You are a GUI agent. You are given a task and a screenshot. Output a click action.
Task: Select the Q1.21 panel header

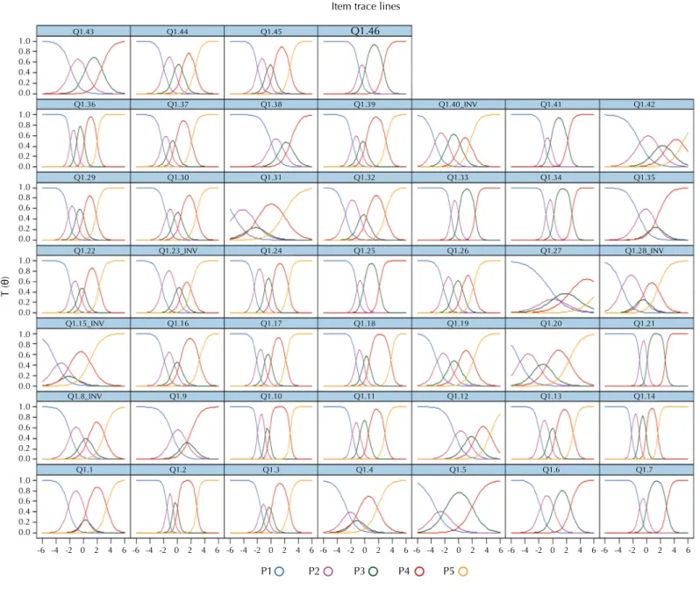pos(646,323)
